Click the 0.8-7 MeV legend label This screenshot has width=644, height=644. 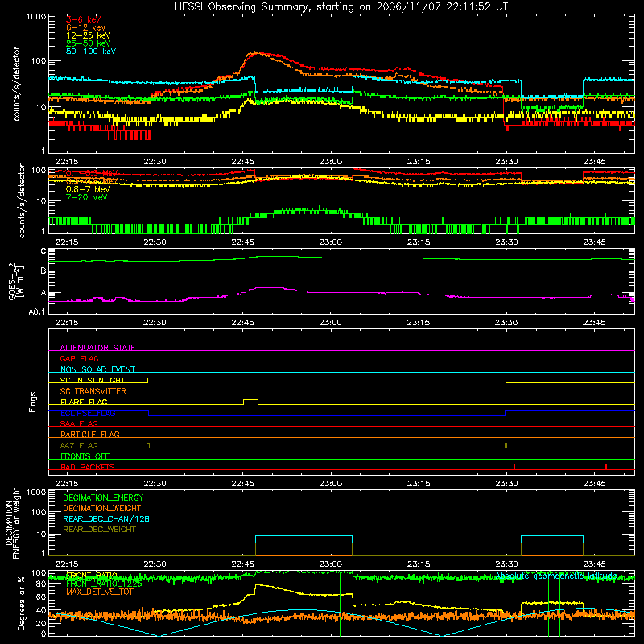(x=88, y=189)
